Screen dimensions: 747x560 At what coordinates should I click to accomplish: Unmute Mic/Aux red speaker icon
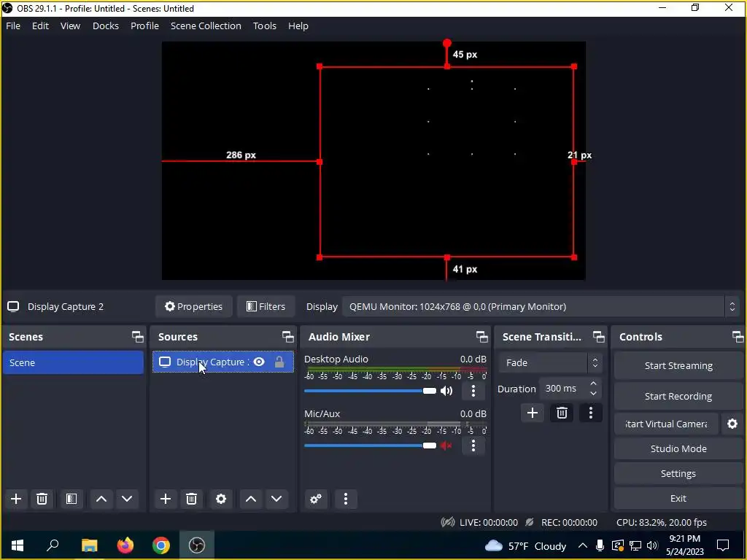click(x=446, y=446)
